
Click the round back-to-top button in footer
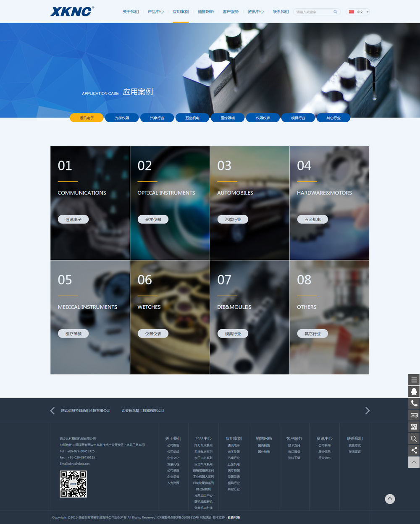[390, 499]
